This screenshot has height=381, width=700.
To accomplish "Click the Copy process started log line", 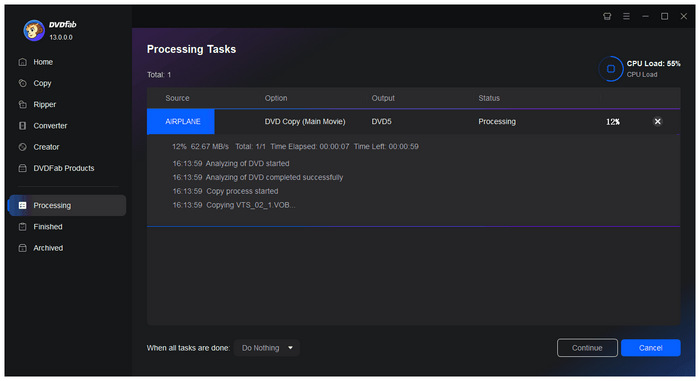I will click(225, 191).
